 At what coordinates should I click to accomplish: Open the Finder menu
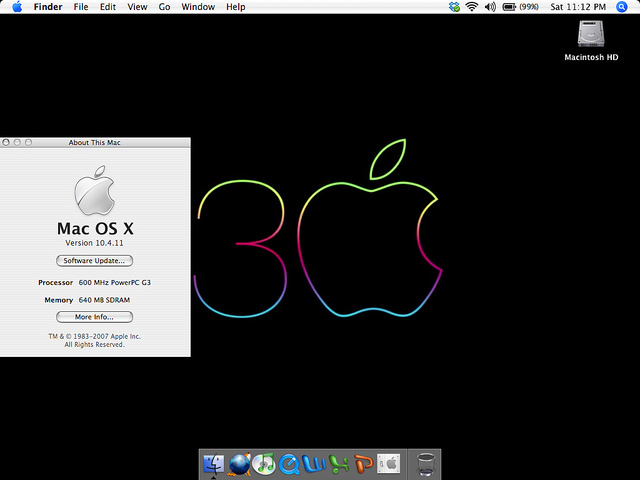48,7
